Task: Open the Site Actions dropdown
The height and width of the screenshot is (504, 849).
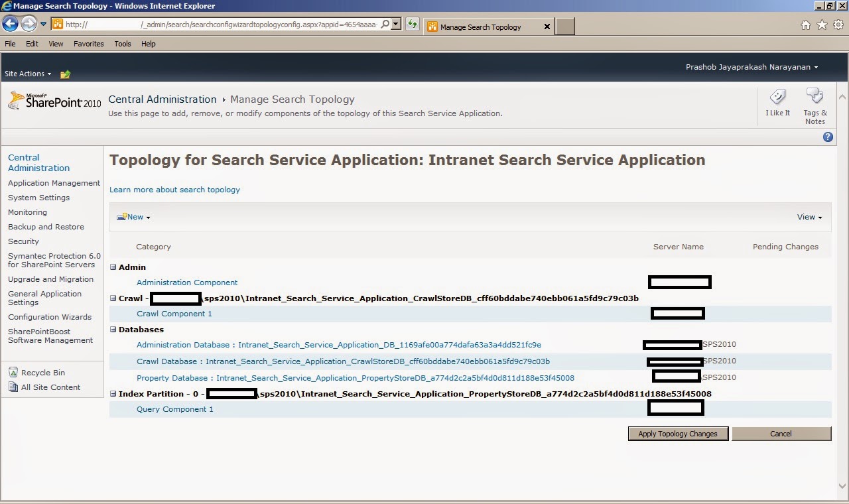Action: [28, 74]
